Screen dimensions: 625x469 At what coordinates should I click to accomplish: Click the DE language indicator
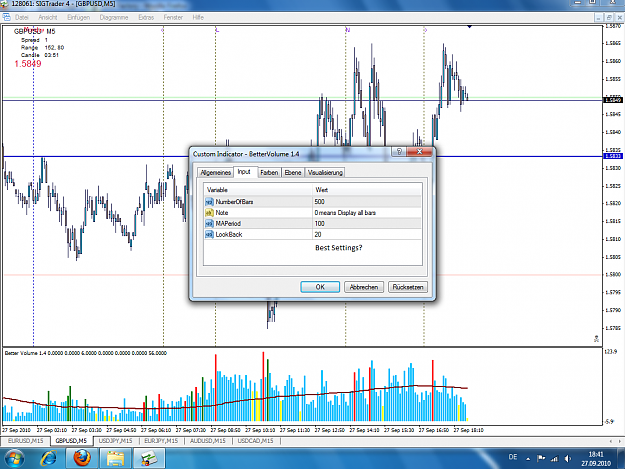513,457
